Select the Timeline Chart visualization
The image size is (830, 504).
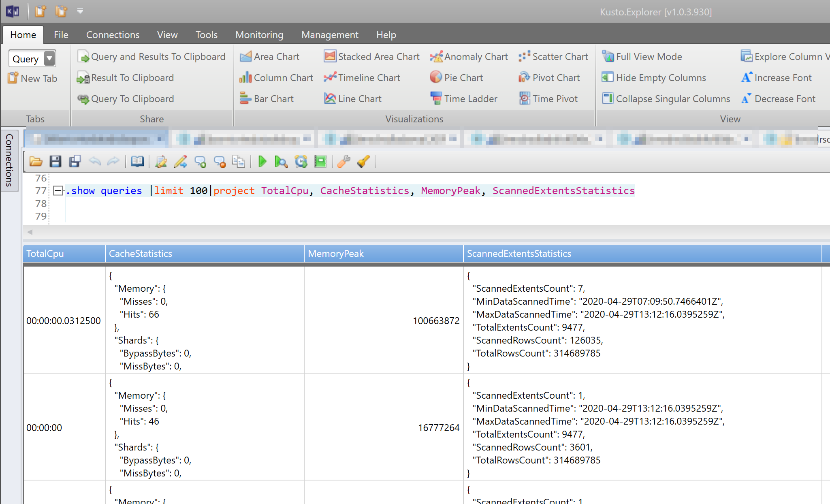click(362, 78)
